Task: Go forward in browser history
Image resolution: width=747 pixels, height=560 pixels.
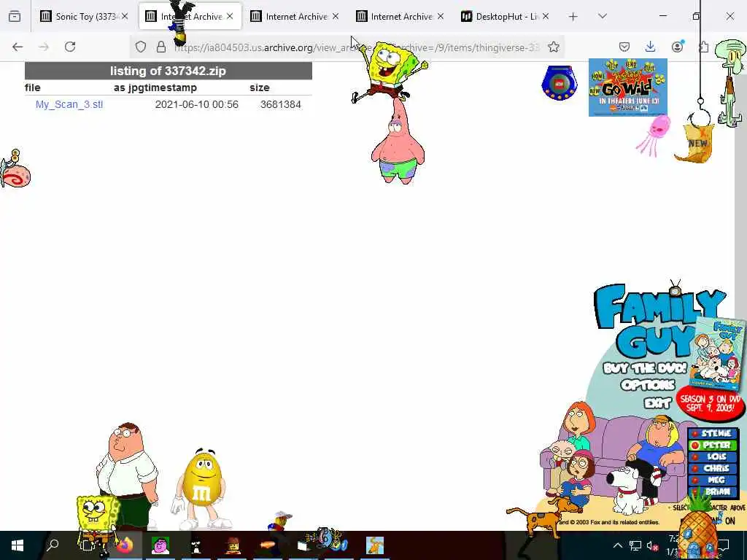Action: pos(44,47)
